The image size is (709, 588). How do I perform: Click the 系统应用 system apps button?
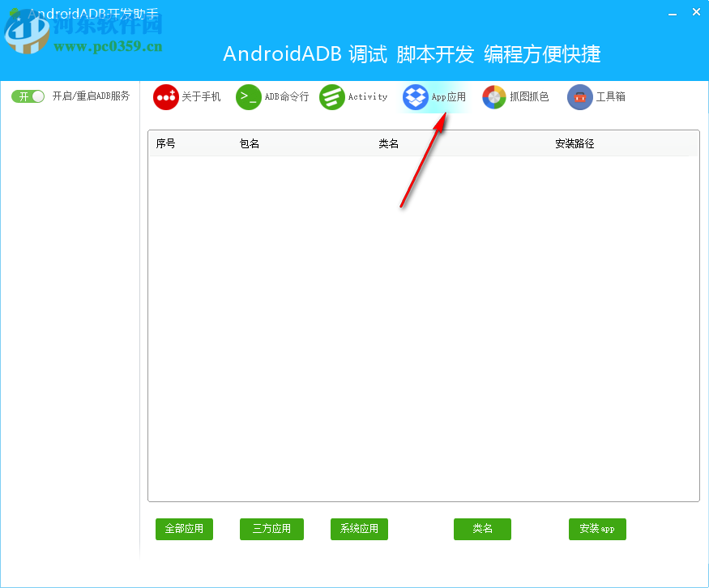[x=359, y=529]
